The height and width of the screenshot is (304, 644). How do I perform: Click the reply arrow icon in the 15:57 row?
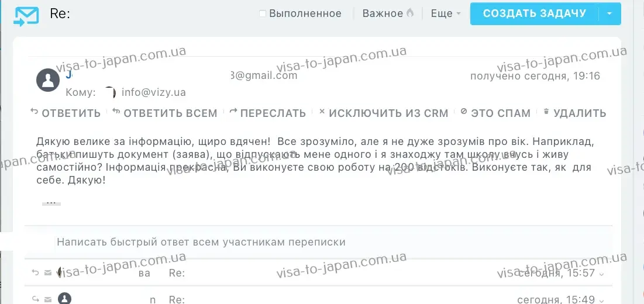pos(35,272)
